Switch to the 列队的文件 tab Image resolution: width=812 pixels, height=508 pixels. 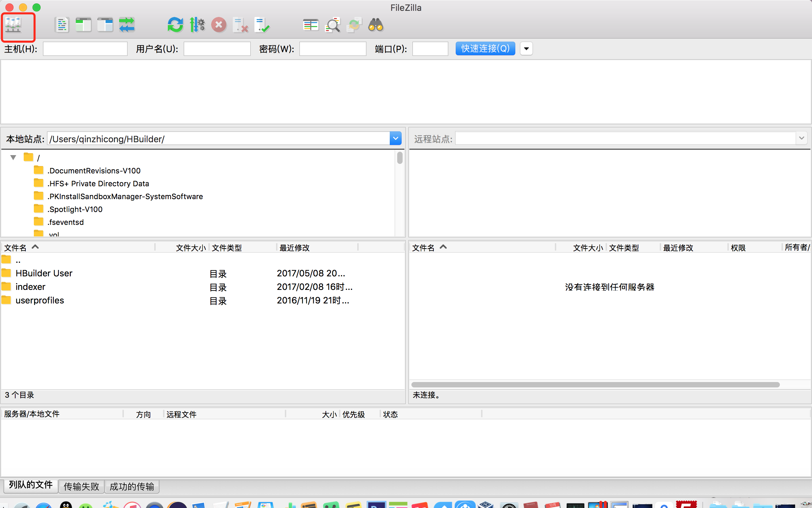[x=31, y=485]
